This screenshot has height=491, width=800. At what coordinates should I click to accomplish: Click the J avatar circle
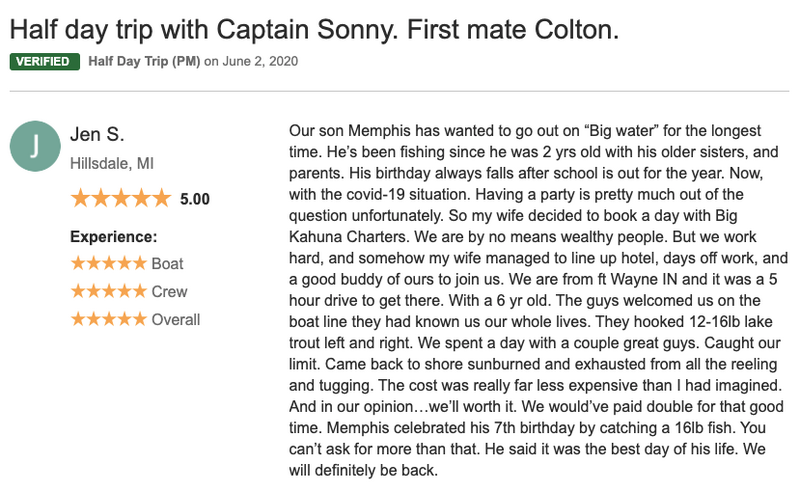(35, 146)
